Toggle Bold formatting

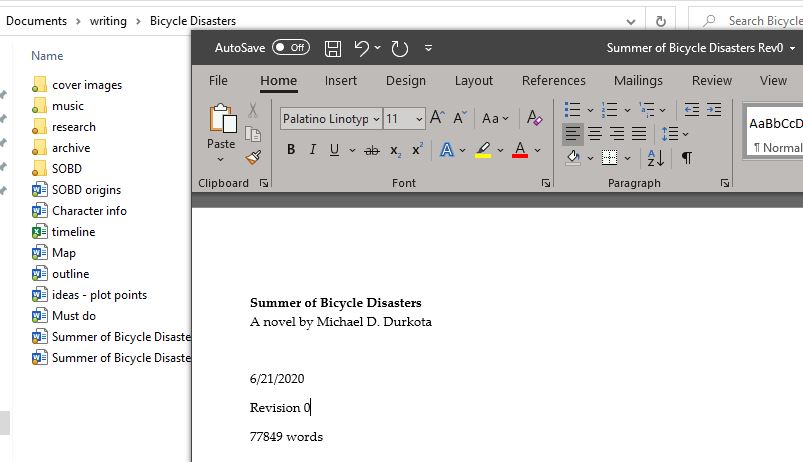[291, 150]
